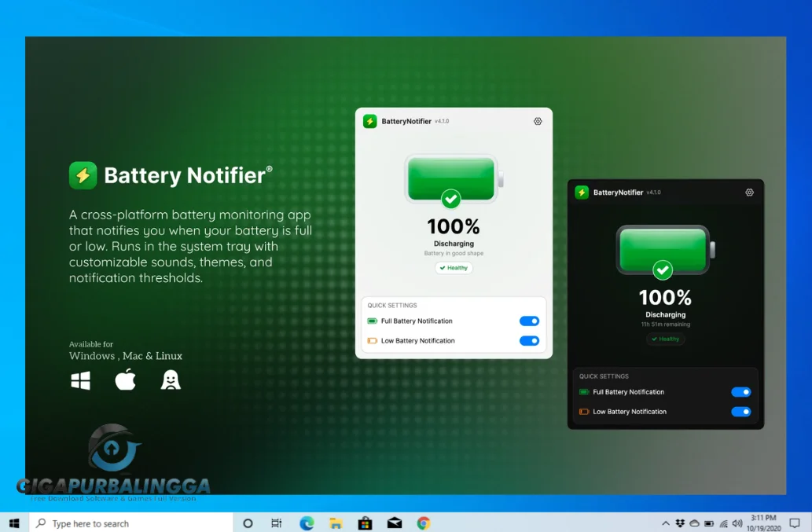Screen dimensions: 812x532
Task: Click the volume speaker tray icon
Action: (x=737, y=523)
